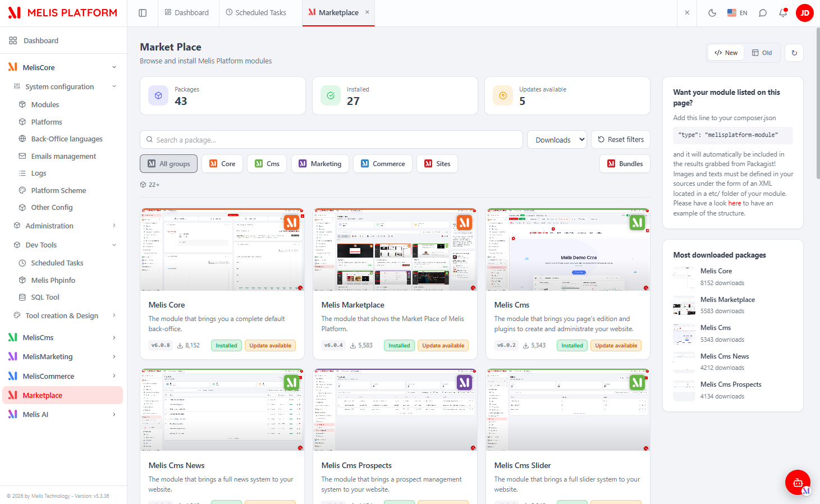Filter packages by Marketing group
The height and width of the screenshot is (504, 820).
pos(320,164)
